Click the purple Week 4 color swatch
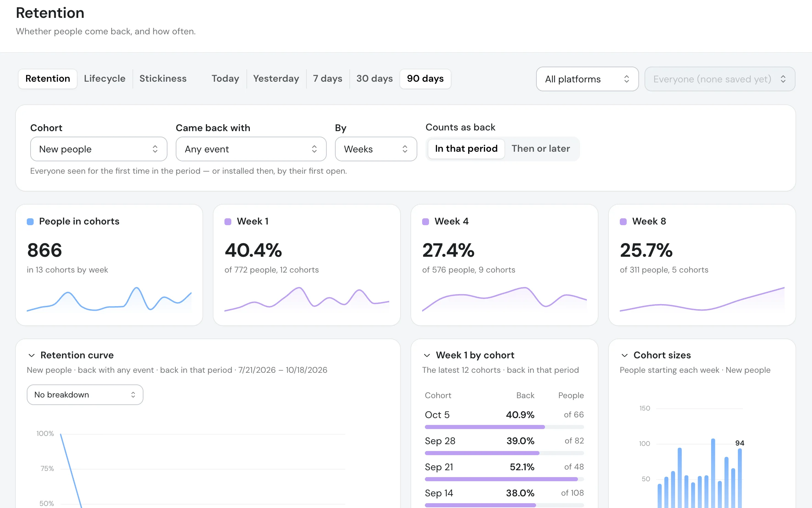The width and height of the screenshot is (812, 508). (x=426, y=222)
